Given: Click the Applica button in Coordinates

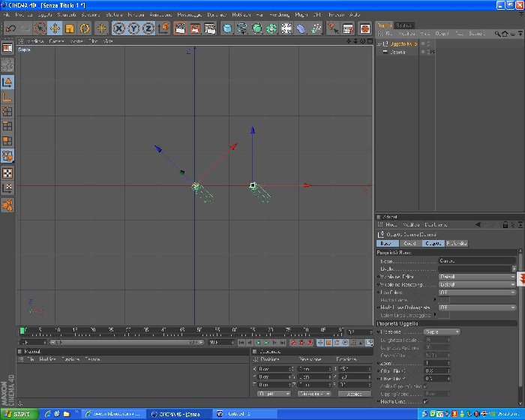Looking at the screenshot, I should click(354, 394).
